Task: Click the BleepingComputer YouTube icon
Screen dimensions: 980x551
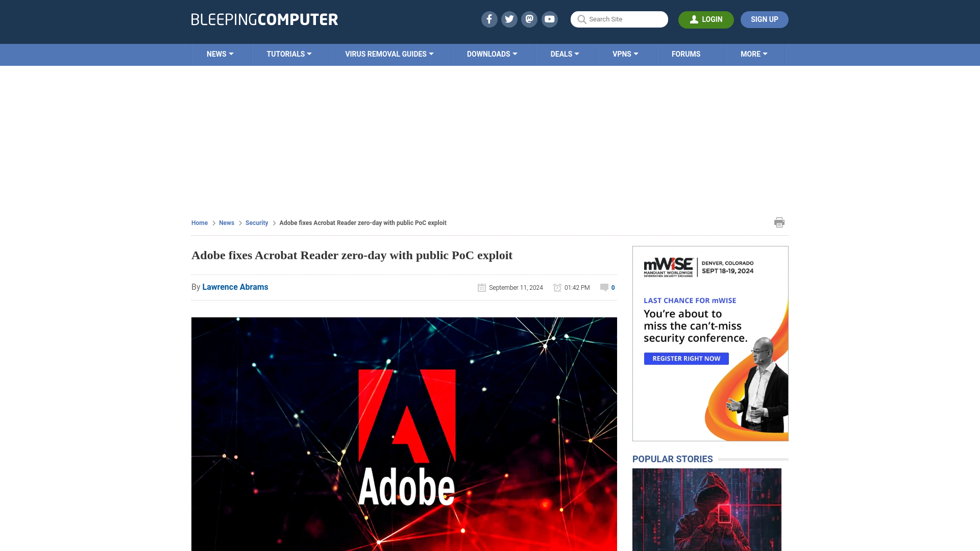Action: point(549,18)
